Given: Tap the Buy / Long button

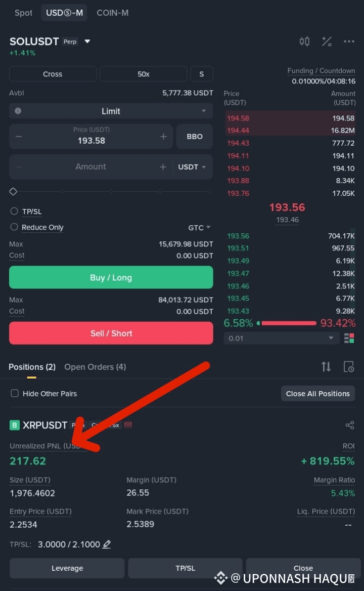Looking at the screenshot, I should tap(111, 277).
